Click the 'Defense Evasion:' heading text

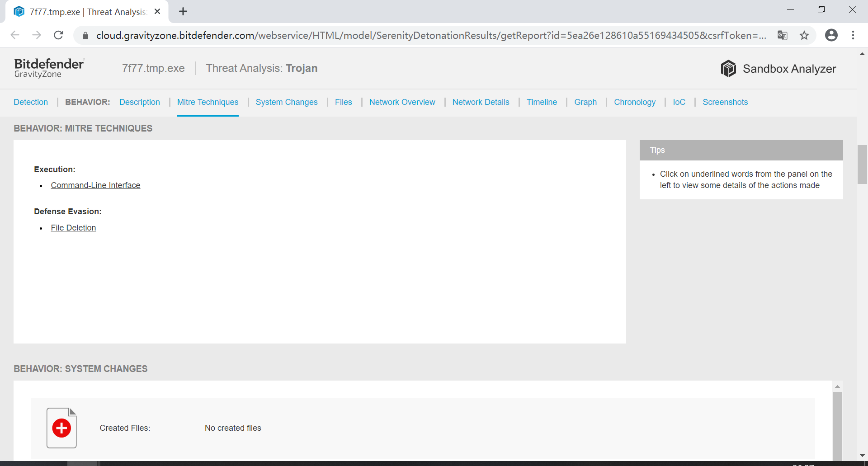(x=68, y=212)
